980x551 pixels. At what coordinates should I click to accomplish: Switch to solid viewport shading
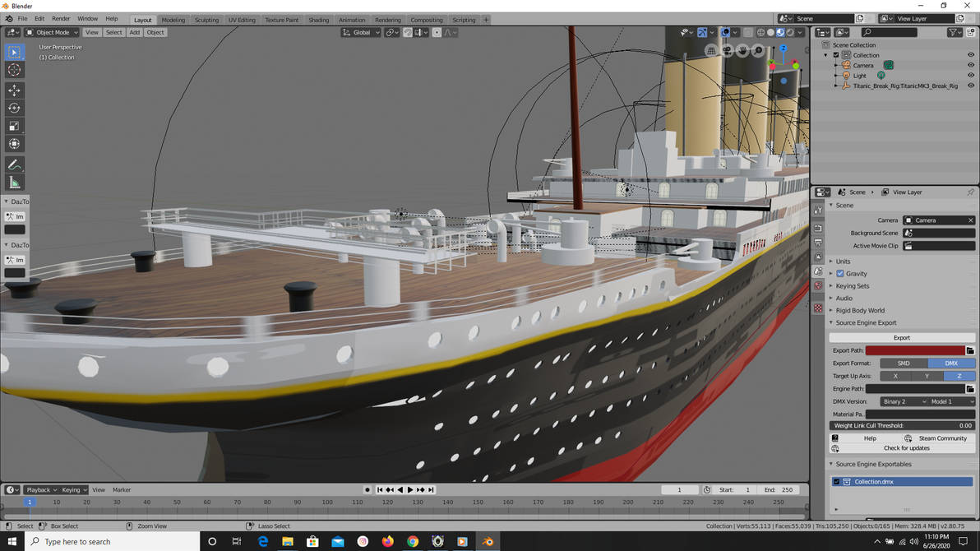(770, 33)
